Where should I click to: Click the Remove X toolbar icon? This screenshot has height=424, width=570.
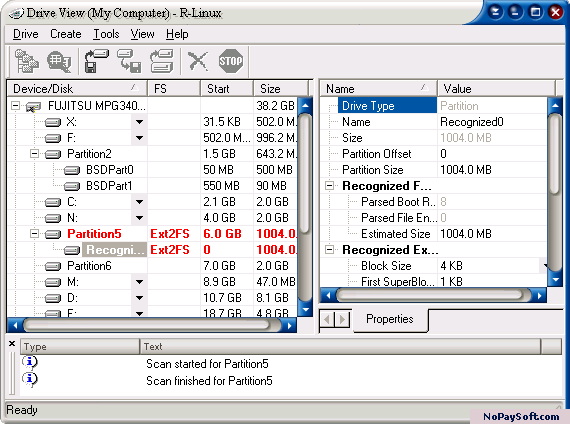pos(198,61)
